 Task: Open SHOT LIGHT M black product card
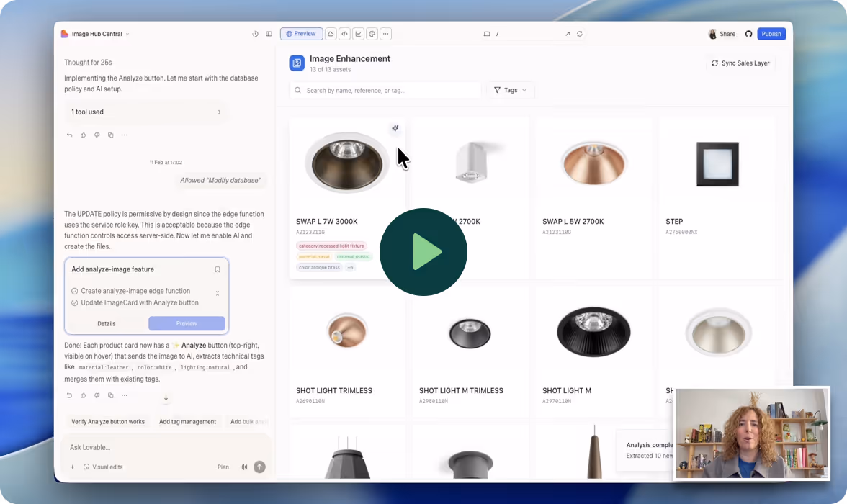click(x=593, y=351)
